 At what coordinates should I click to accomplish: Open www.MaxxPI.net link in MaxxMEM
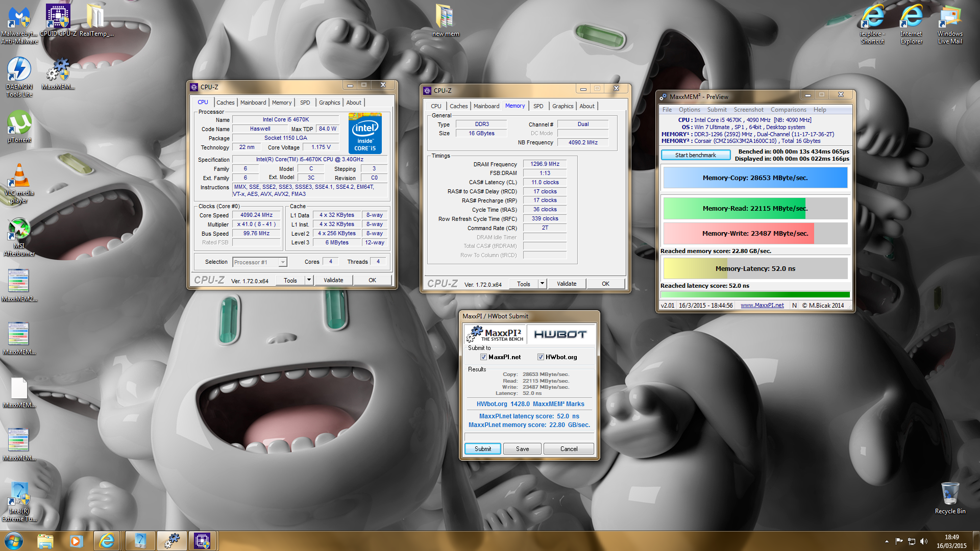coord(762,306)
